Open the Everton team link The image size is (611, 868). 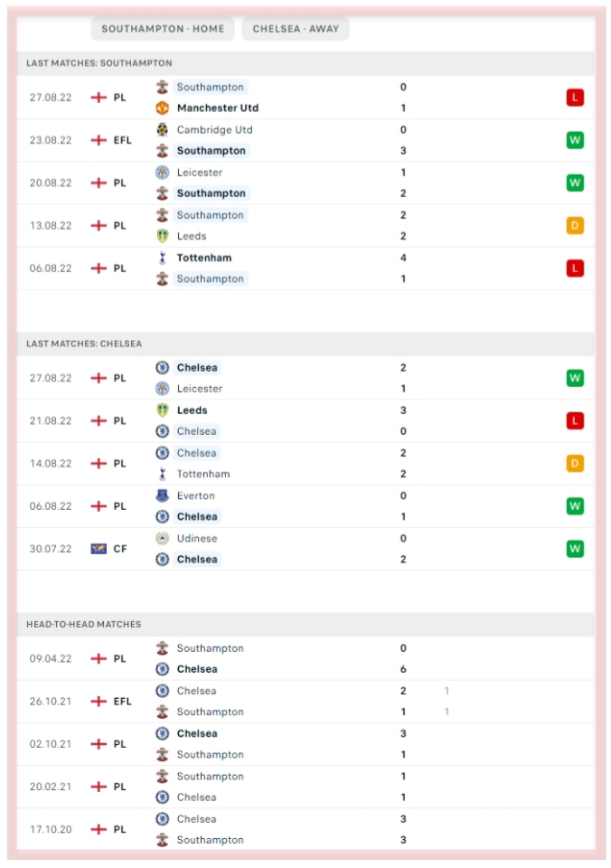[196, 495]
